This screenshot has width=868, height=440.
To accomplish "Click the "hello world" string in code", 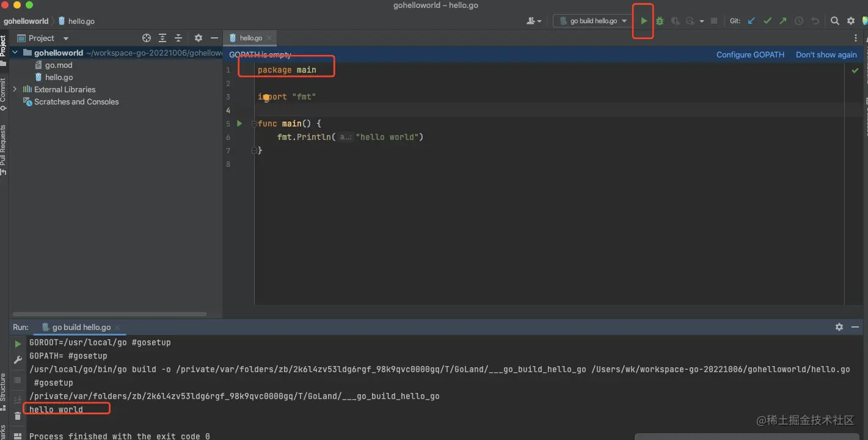I will pyautogui.click(x=387, y=137).
